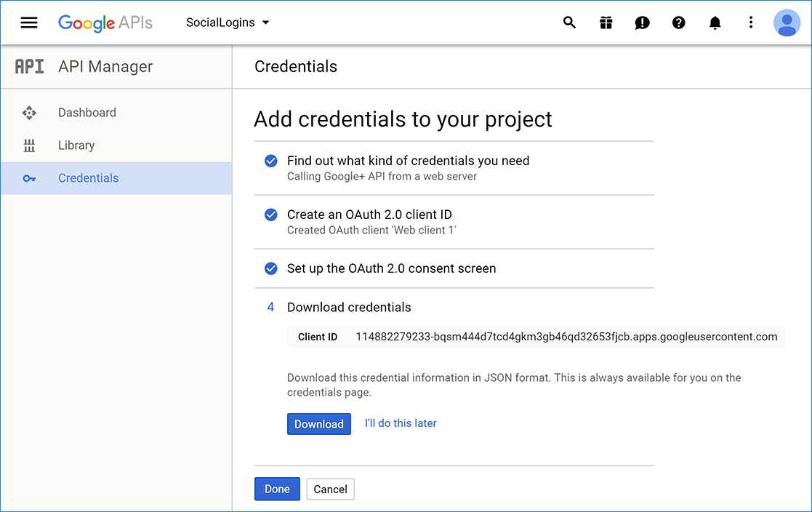The width and height of the screenshot is (812, 512).
Task: Click the Credentials key icon
Action: pyautogui.click(x=29, y=178)
